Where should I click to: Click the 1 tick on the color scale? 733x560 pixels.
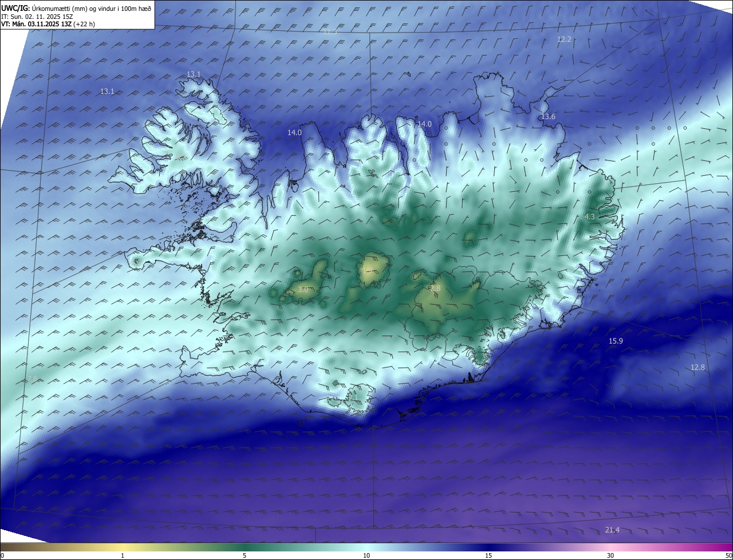click(x=123, y=555)
